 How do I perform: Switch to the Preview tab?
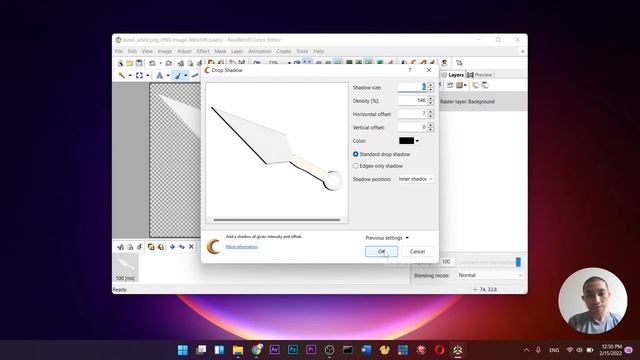[x=480, y=75]
